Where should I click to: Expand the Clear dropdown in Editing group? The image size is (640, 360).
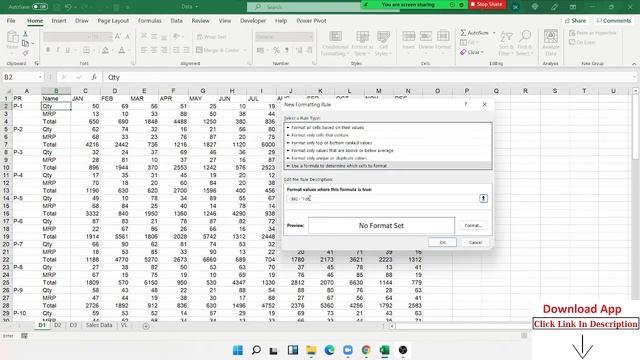point(482,52)
